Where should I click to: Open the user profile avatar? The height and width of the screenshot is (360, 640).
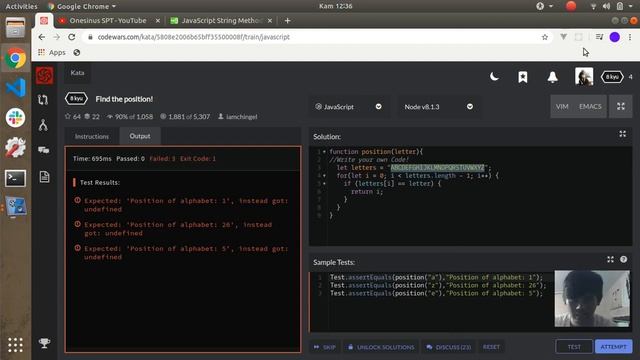click(x=584, y=76)
